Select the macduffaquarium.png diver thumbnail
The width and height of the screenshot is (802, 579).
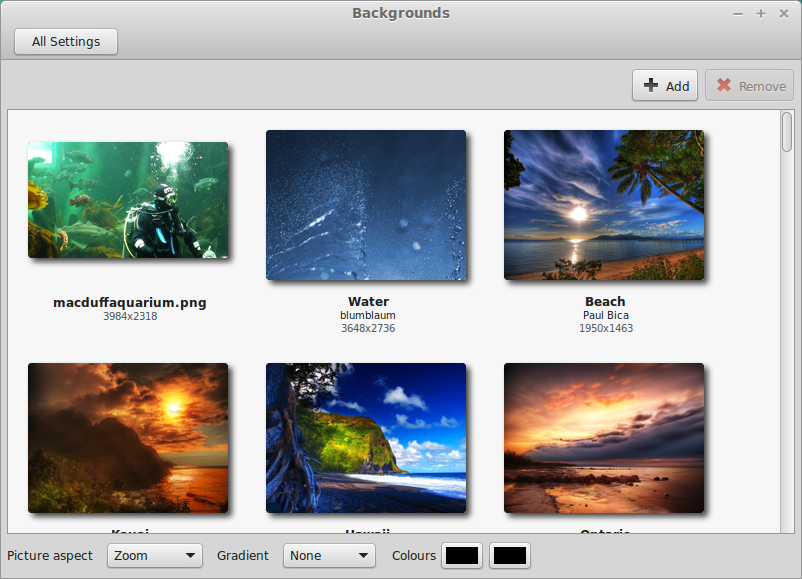tap(128, 200)
